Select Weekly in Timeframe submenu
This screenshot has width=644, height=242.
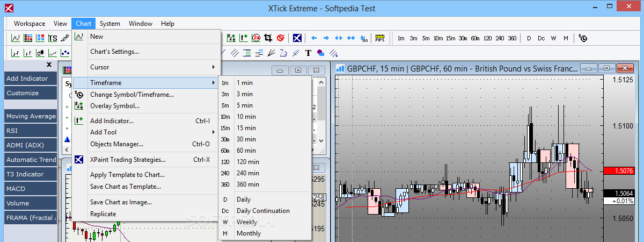265,222
